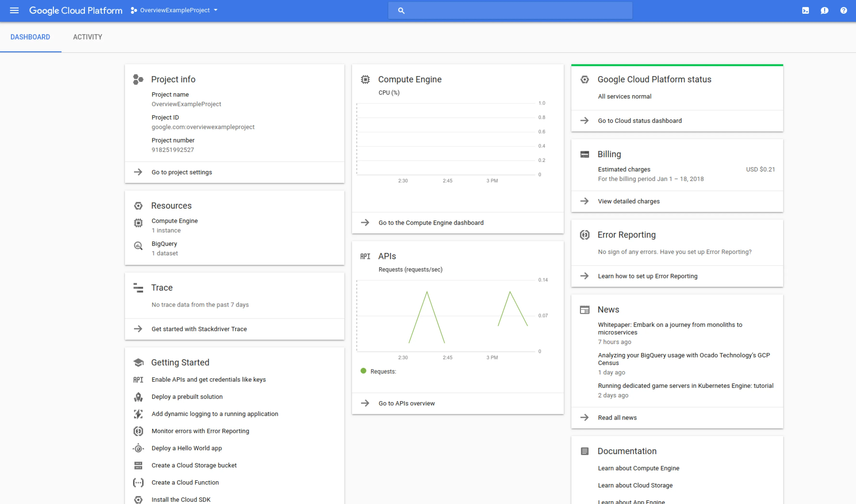This screenshot has height=504, width=856.
Task: Open the feedback/notifications icon in header
Action: [824, 11]
